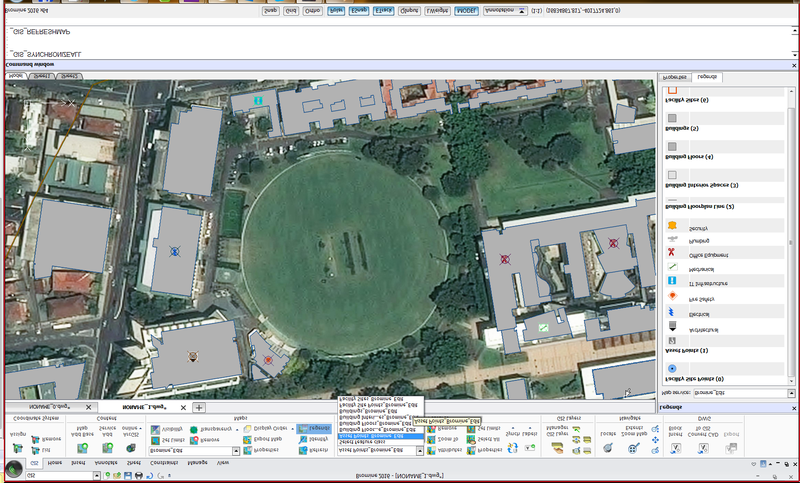
Task: Toggle the Grid status button
Action: pyautogui.click(x=290, y=10)
